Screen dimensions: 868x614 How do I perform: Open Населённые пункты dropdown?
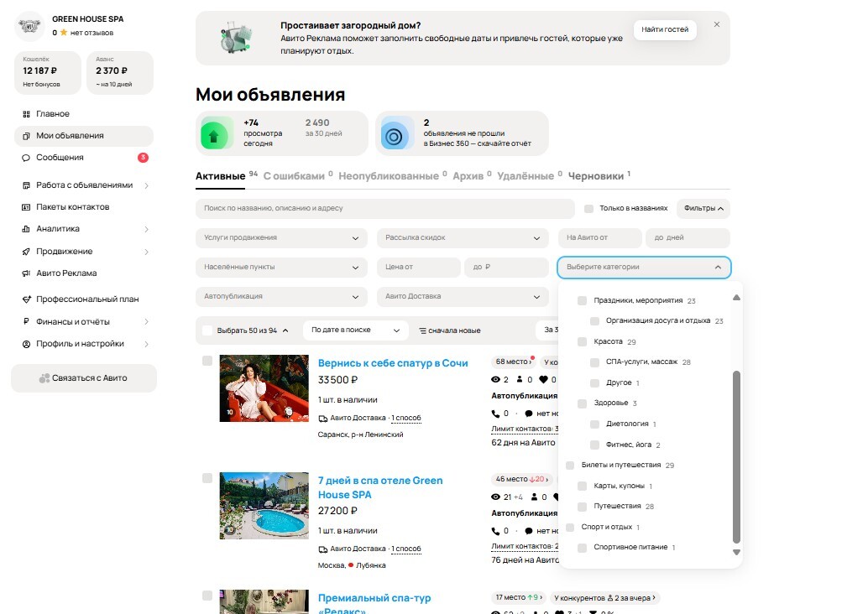tap(281, 268)
